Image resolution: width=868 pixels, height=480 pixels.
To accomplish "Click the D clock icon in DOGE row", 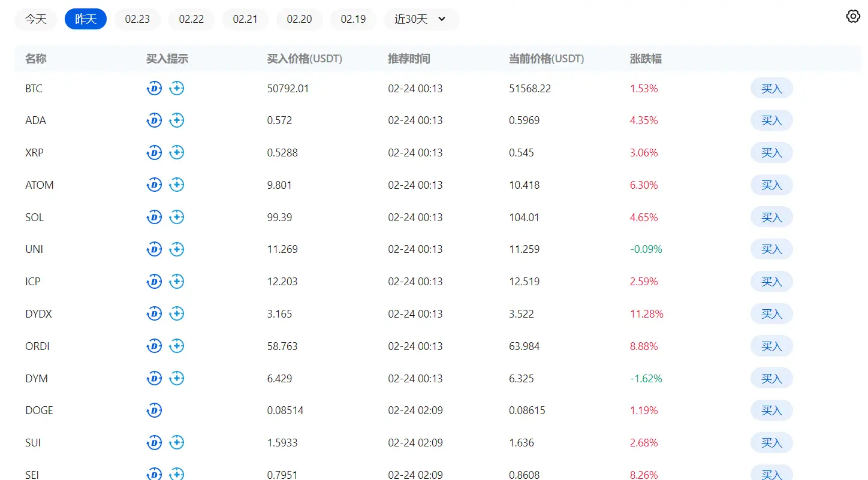I will pyautogui.click(x=155, y=410).
